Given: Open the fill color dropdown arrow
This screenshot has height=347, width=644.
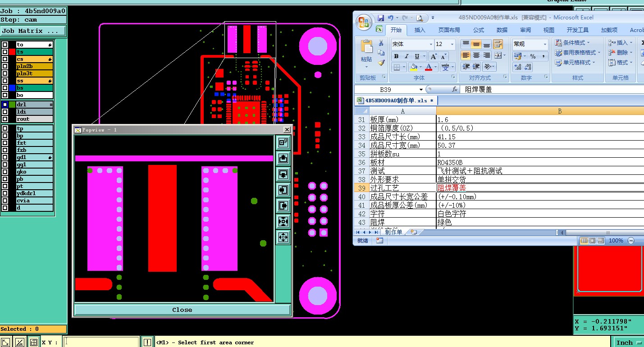Looking at the screenshot, I should click(420, 67).
